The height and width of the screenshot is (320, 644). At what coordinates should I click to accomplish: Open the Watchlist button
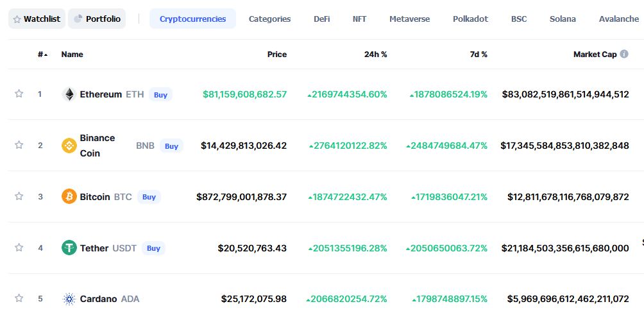pyautogui.click(x=37, y=19)
